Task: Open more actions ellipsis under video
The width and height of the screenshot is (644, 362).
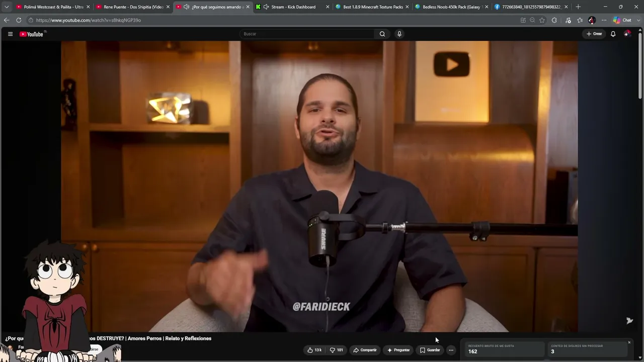Action: pos(451,350)
